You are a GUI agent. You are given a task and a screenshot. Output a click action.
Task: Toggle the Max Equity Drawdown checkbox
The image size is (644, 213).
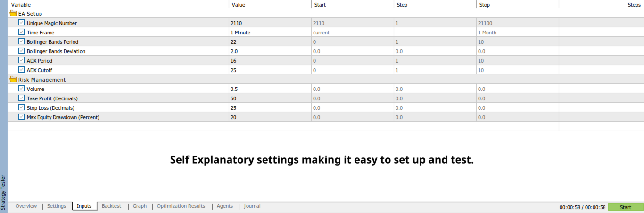click(21, 117)
